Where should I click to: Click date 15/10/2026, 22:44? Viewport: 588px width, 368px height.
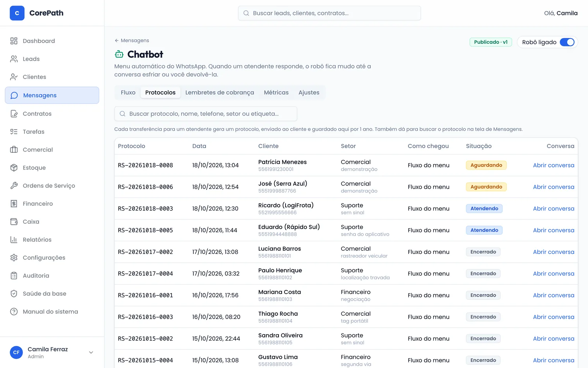[x=216, y=339]
